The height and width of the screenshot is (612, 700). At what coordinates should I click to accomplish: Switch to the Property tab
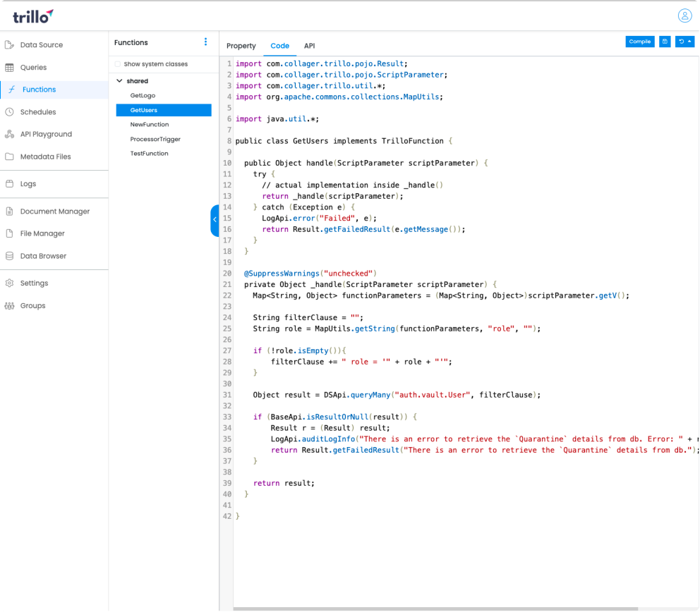click(241, 46)
